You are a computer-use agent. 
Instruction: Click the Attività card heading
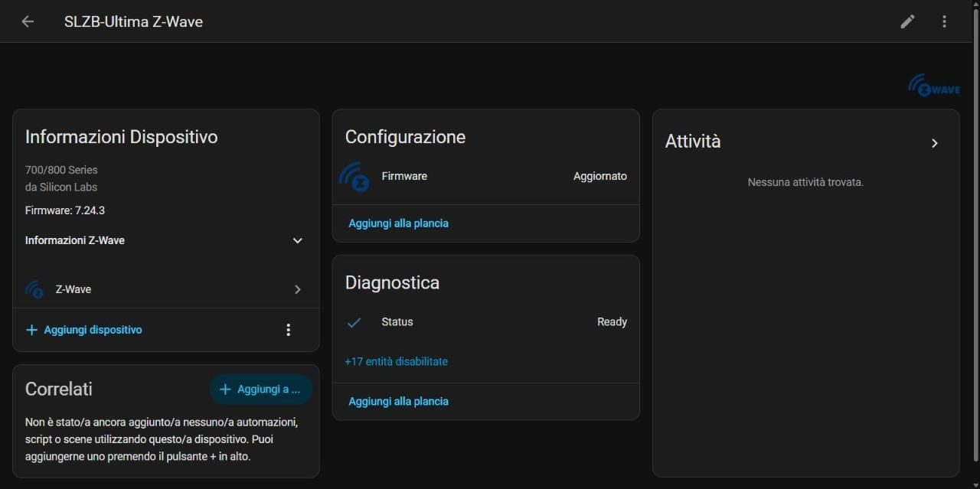click(693, 142)
